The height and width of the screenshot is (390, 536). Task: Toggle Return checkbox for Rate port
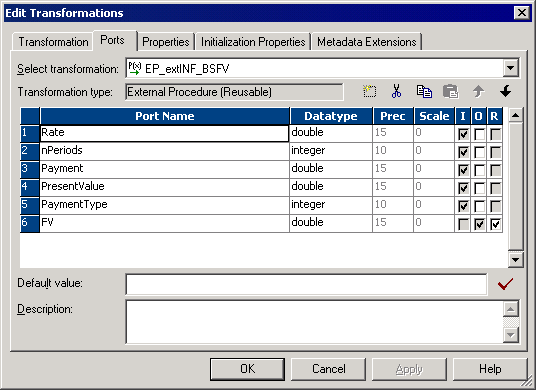click(495, 134)
